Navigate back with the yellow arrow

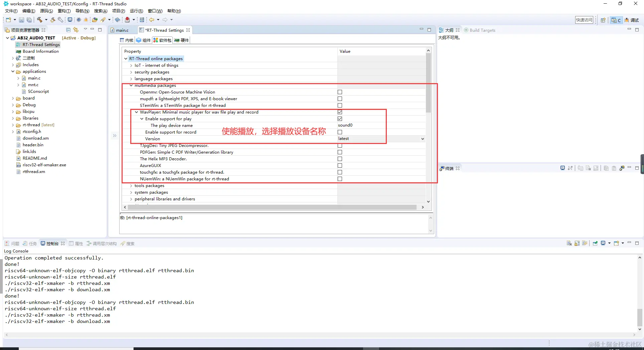coord(152,20)
